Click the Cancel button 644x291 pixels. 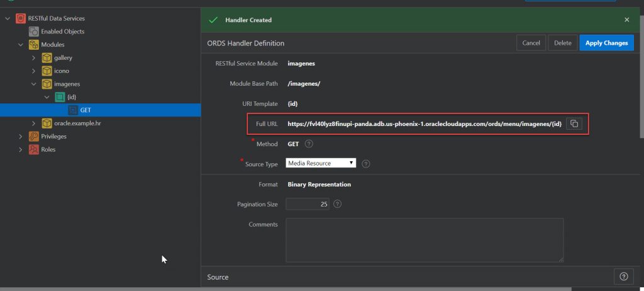tap(531, 43)
